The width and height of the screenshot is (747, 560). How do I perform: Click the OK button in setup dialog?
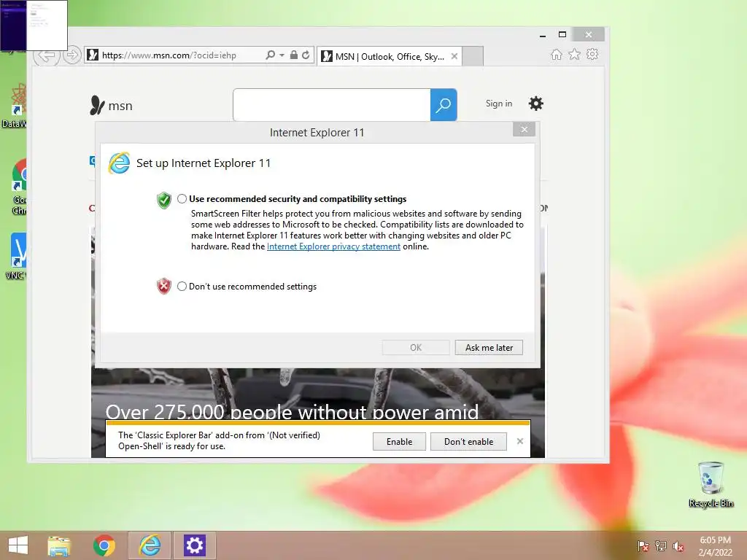[415, 348]
